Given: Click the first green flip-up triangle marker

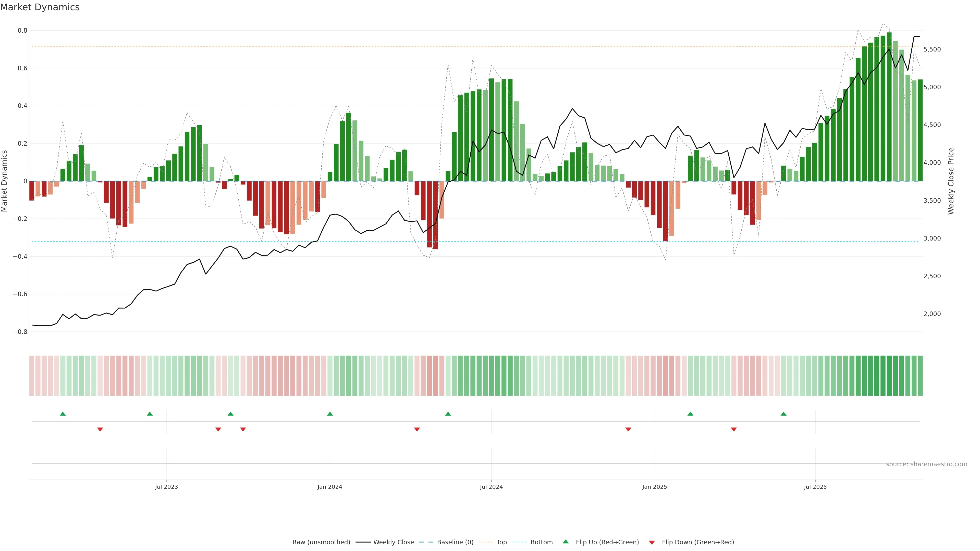Looking at the screenshot, I should (63, 414).
